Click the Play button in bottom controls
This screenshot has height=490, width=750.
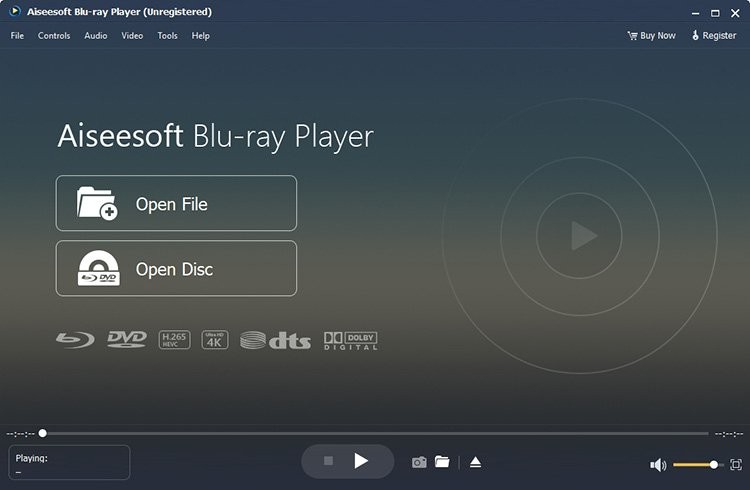click(361, 461)
